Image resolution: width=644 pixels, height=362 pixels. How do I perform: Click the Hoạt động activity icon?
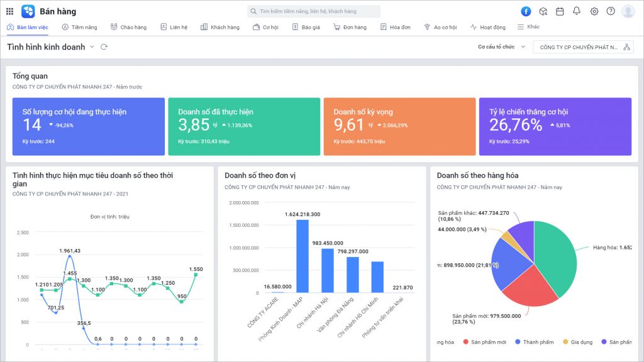474,27
